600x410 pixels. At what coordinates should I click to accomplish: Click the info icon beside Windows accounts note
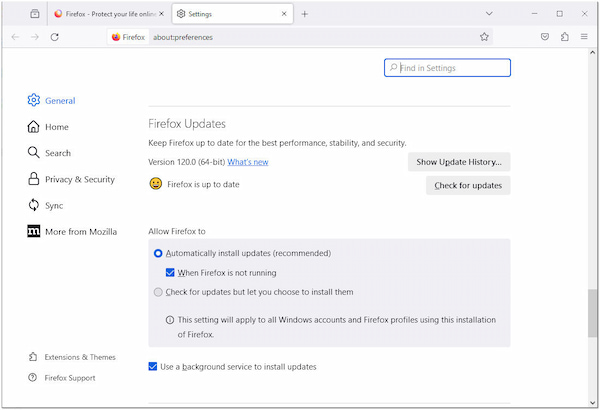click(170, 320)
